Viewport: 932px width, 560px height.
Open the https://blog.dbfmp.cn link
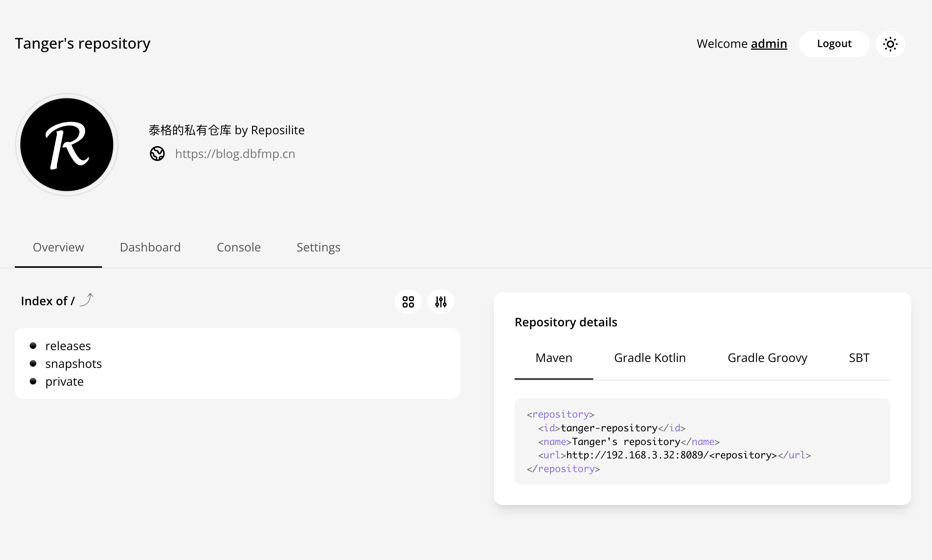pos(235,154)
